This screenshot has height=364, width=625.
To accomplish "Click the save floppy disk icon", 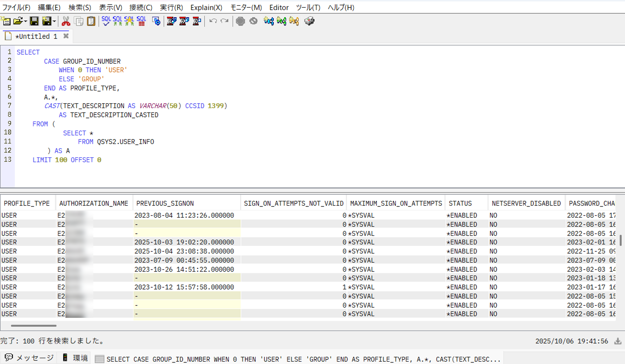I will tap(34, 21).
